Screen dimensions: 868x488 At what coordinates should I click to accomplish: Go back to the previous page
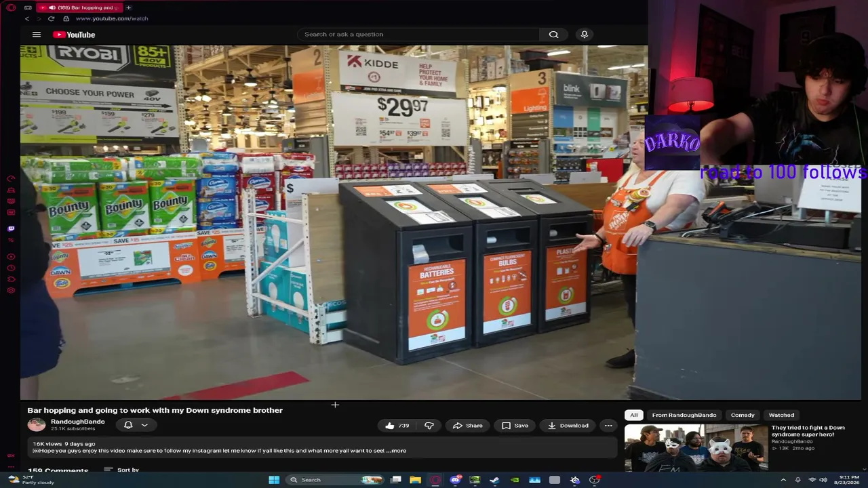point(27,18)
